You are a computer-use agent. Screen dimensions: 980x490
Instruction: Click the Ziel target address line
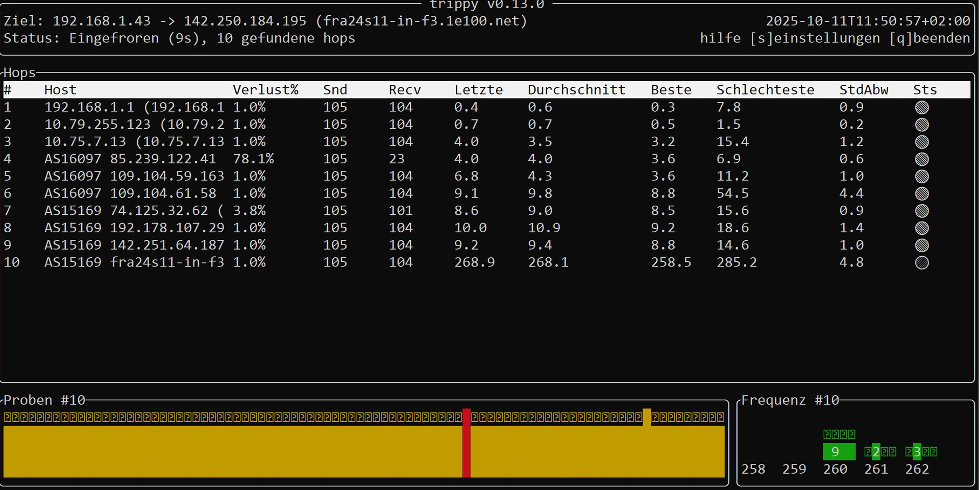coord(265,21)
